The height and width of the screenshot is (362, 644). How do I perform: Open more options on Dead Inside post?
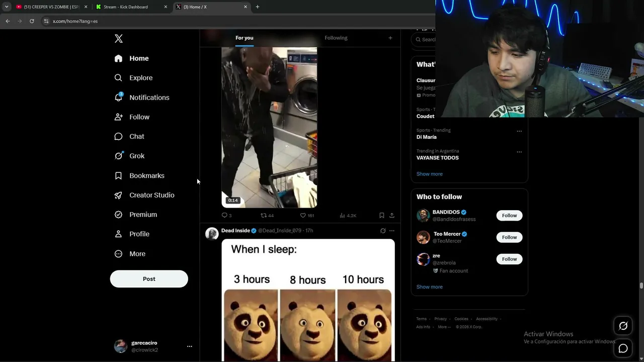click(x=392, y=231)
